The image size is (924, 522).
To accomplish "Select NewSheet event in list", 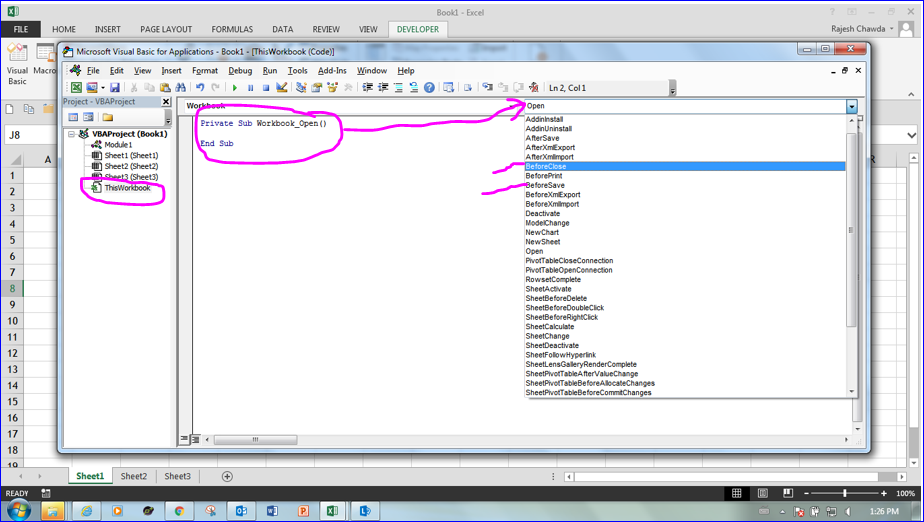I will tap(685, 242).
